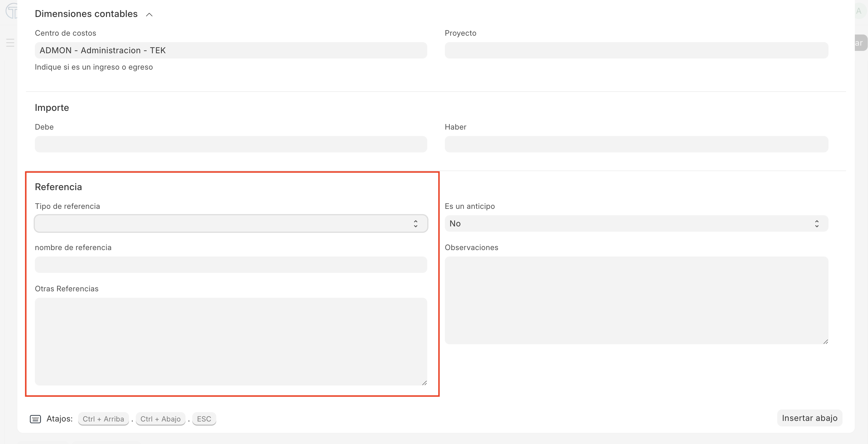
Task: Open the Es un anticipo dropdown
Action: 636,223
